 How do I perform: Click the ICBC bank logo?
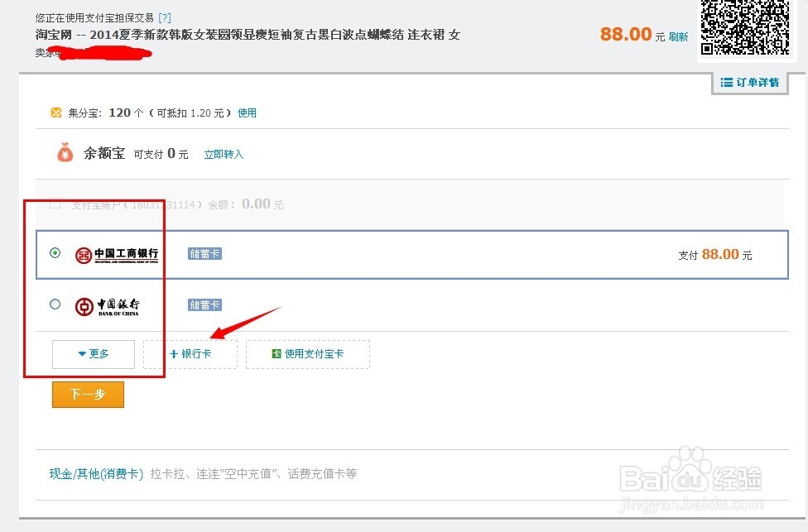point(117,254)
